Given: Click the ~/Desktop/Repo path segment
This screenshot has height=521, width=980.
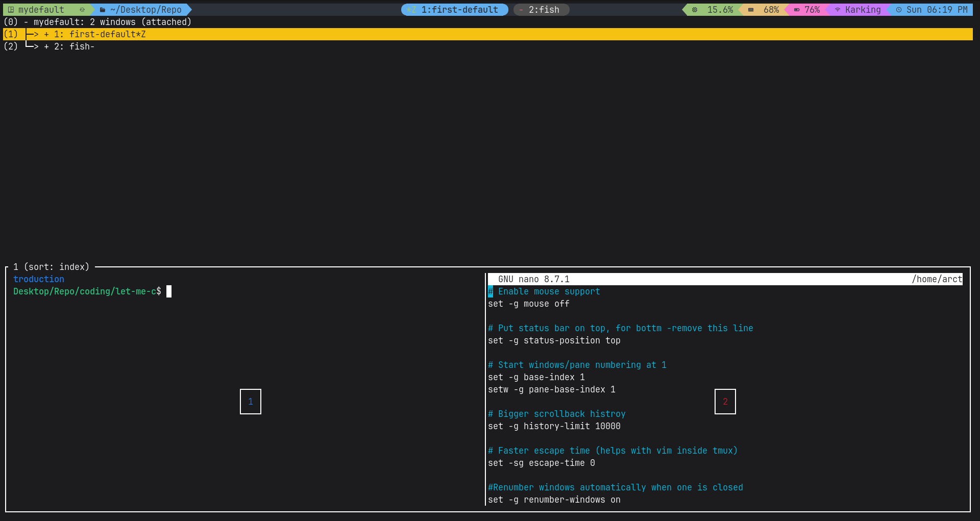Looking at the screenshot, I should click(x=146, y=10).
